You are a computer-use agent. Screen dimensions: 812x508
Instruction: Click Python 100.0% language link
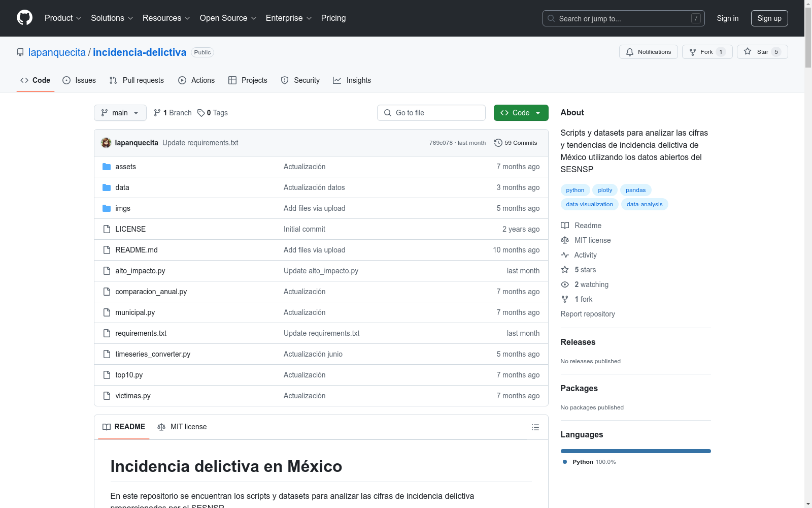[589, 462]
